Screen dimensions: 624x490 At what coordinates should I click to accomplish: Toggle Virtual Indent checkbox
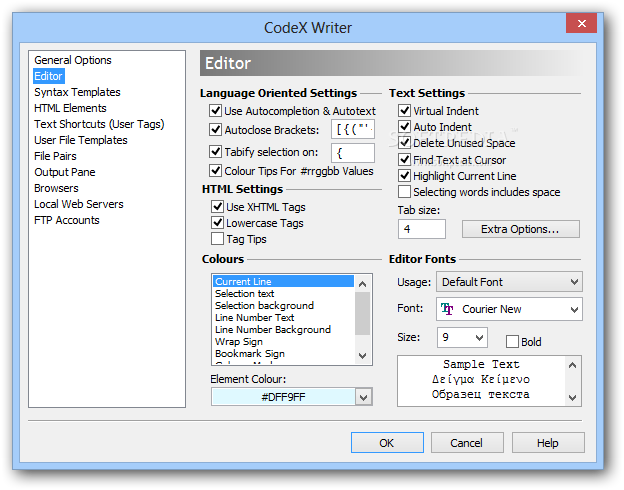[x=404, y=110]
